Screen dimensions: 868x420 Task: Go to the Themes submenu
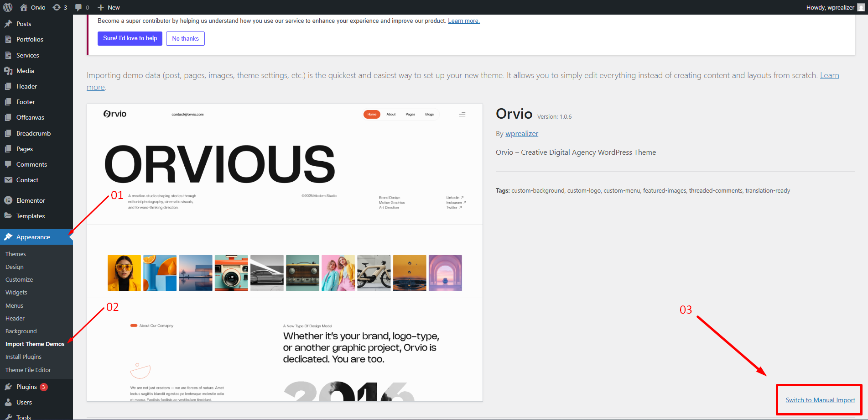tap(16, 254)
